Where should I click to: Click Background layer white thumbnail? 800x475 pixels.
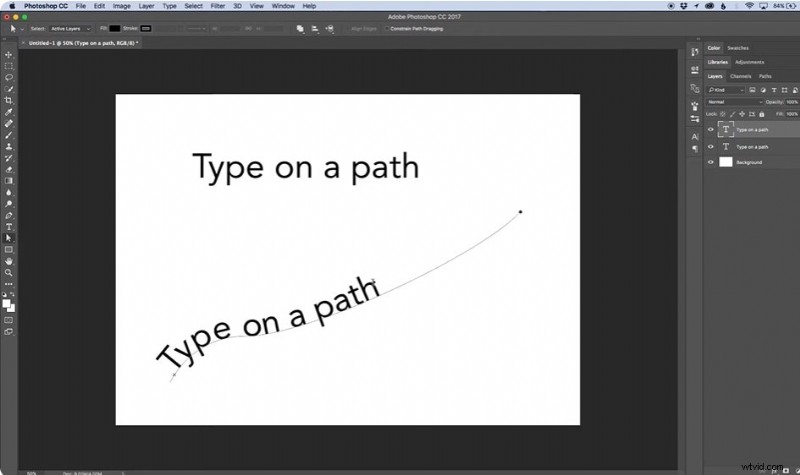pyautogui.click(x=726, y=162)
